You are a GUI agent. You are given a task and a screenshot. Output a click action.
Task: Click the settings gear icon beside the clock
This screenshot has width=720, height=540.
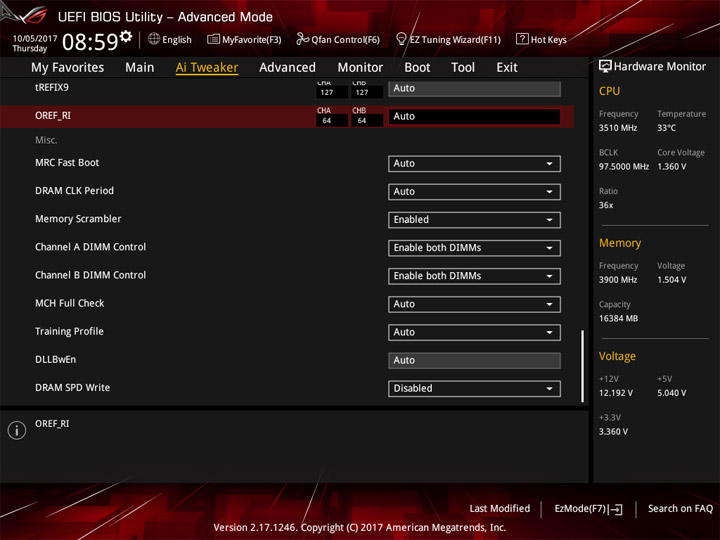[126, 36]
